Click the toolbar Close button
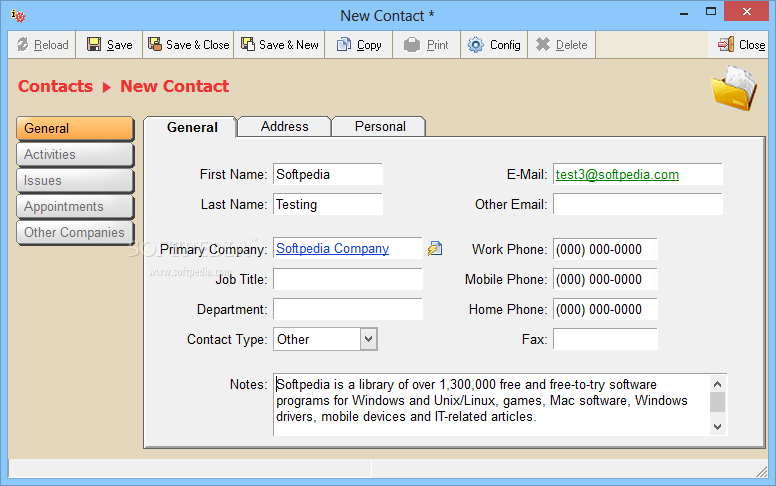The height and width of the screenshot is (486, 776). point(741,45)
